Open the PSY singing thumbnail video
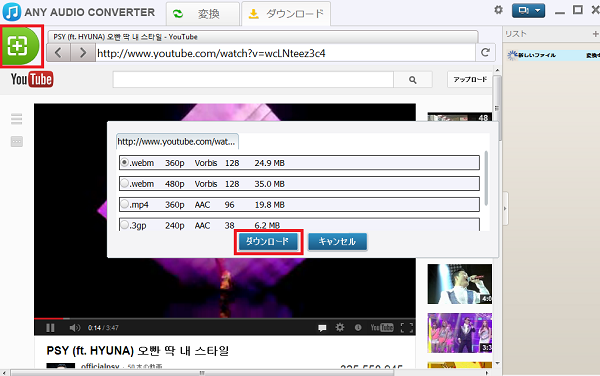The image size is (600, 376). point(460,284)
